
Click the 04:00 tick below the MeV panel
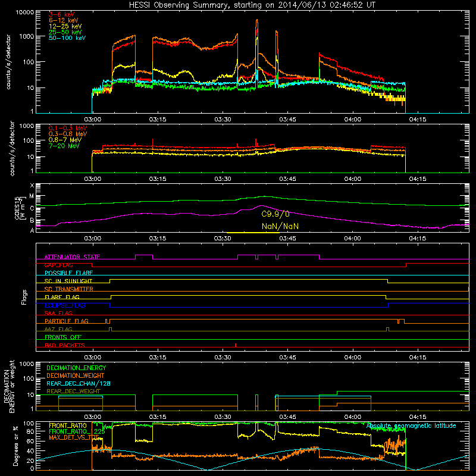pyautogui.click(x=353, y=179)
